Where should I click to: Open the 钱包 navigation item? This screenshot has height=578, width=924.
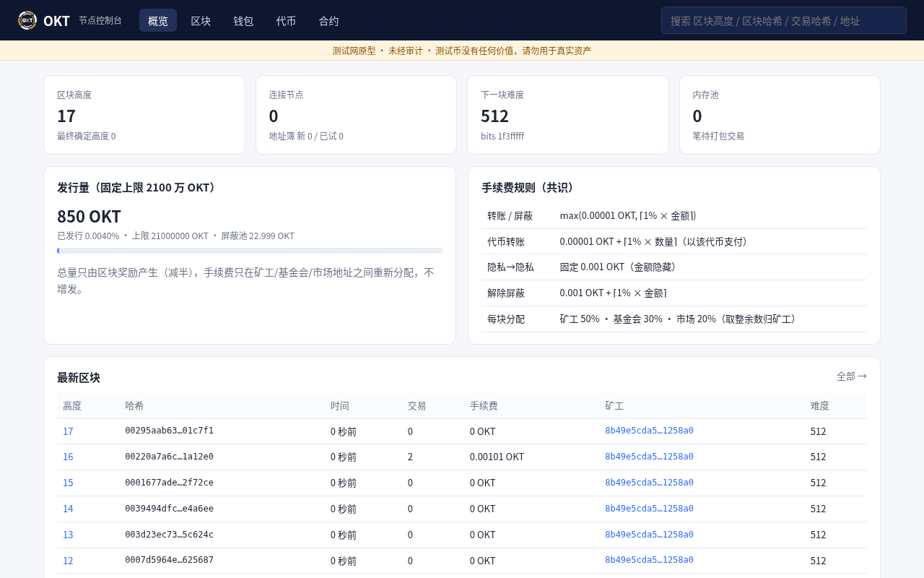coord(243,20)
